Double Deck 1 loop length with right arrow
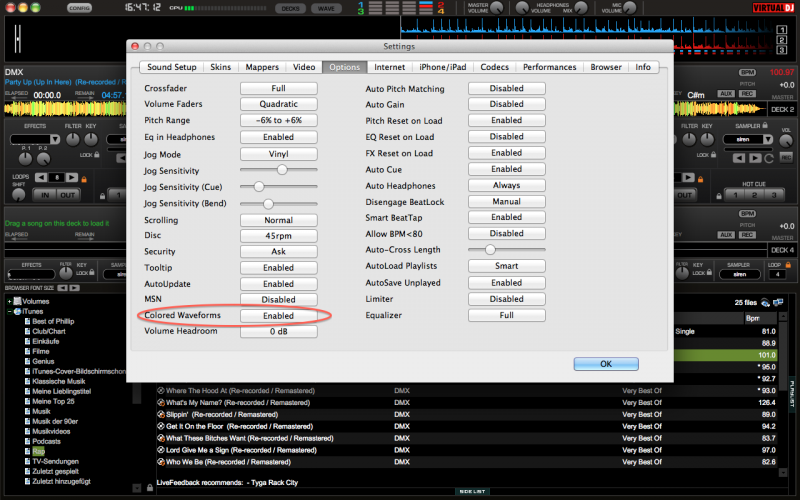 (72, 178)
